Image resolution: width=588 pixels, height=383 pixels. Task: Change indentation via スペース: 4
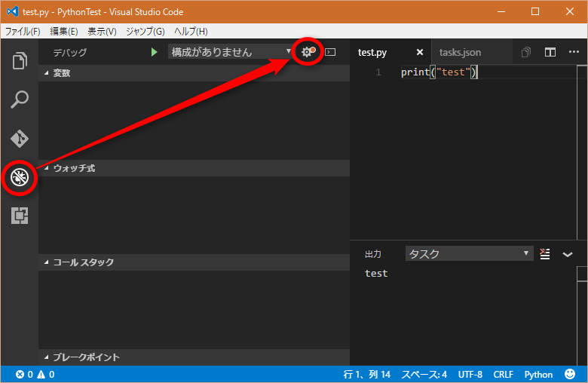[424, 375]
